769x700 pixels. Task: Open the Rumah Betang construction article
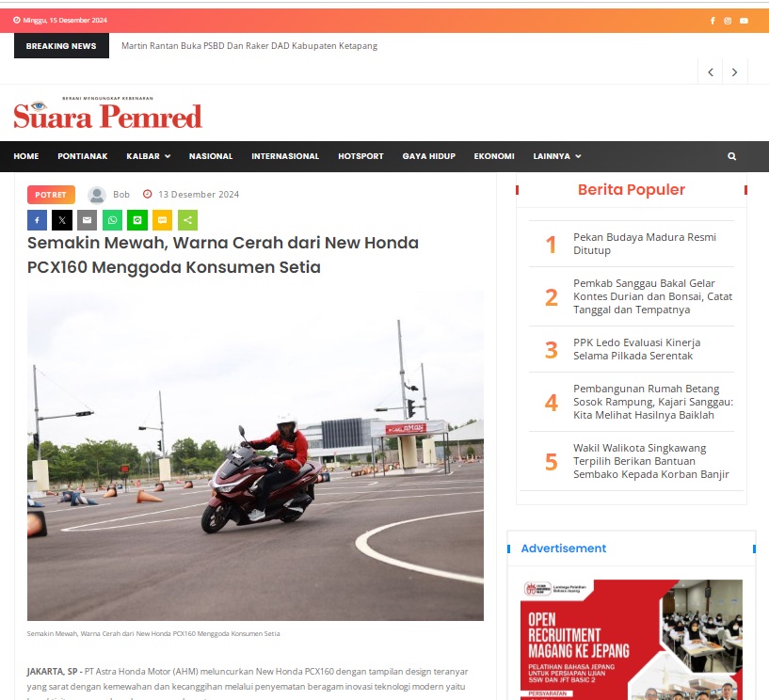653,402
